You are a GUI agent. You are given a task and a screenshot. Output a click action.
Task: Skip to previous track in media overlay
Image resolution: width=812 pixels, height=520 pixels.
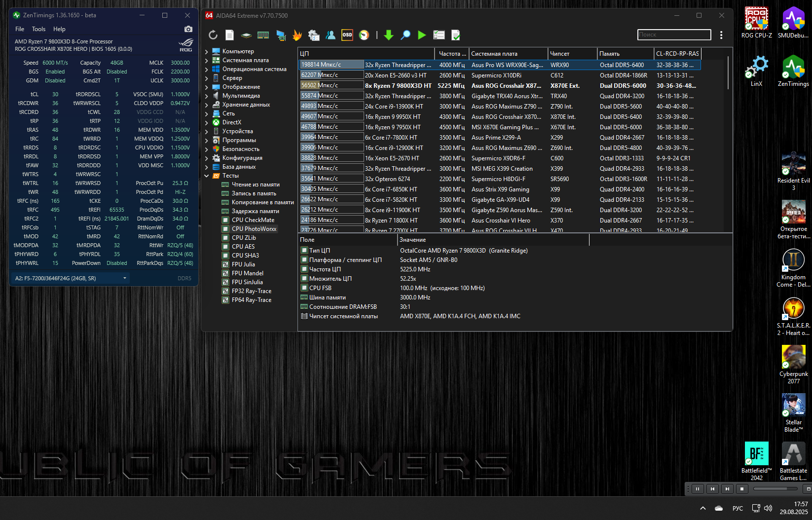[x=712, y=489]
